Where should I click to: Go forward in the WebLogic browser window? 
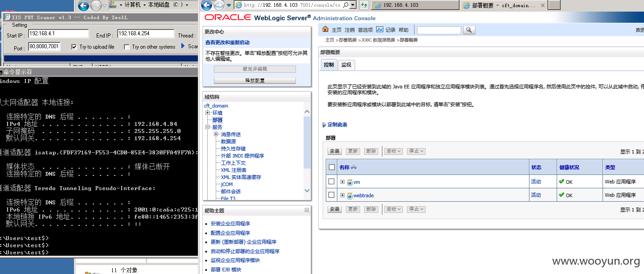(x=218, y=5)
